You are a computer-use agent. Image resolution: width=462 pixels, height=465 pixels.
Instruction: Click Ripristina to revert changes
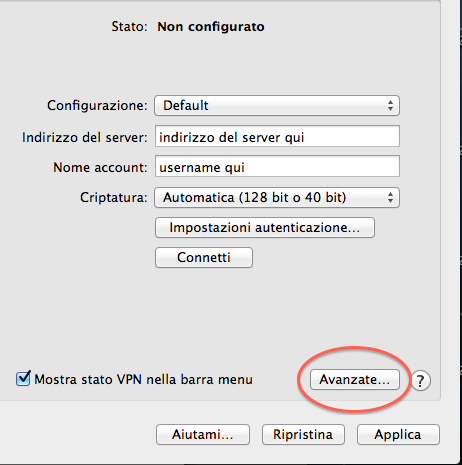(x=303, y=435)
